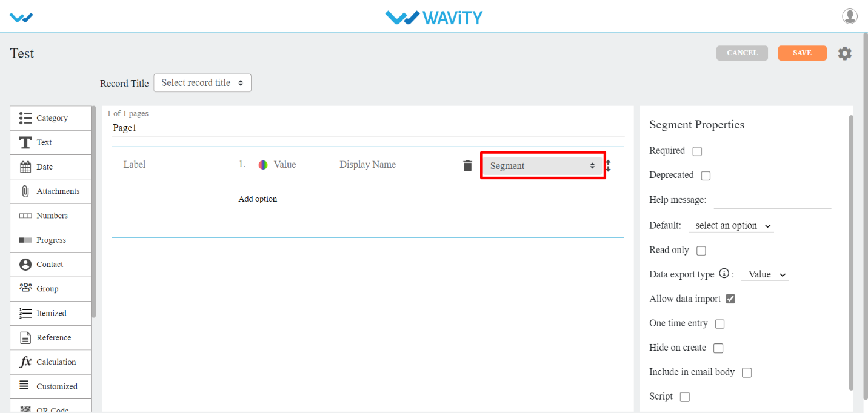The height and width of the screenshot is (413, 868).
Task: Select the Group people icon
Action: pyautogui.click(x=25, y=288)
